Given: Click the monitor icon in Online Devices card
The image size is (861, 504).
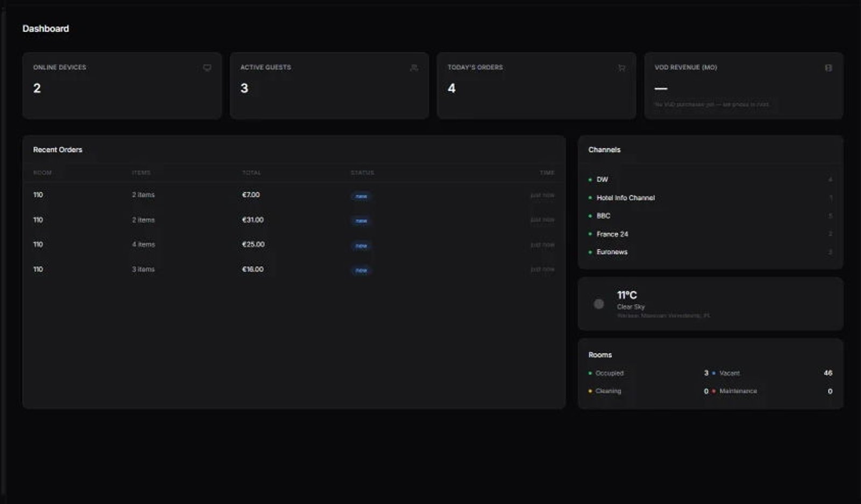Looking at the screenshot, I should coord(207,68).
